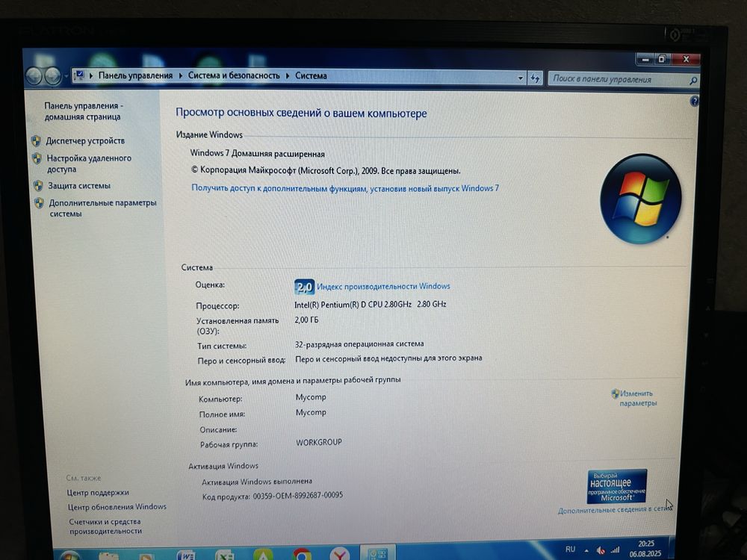Open Word from the taskbar
The width and height of the screenshot is (747, 560).
185,556
